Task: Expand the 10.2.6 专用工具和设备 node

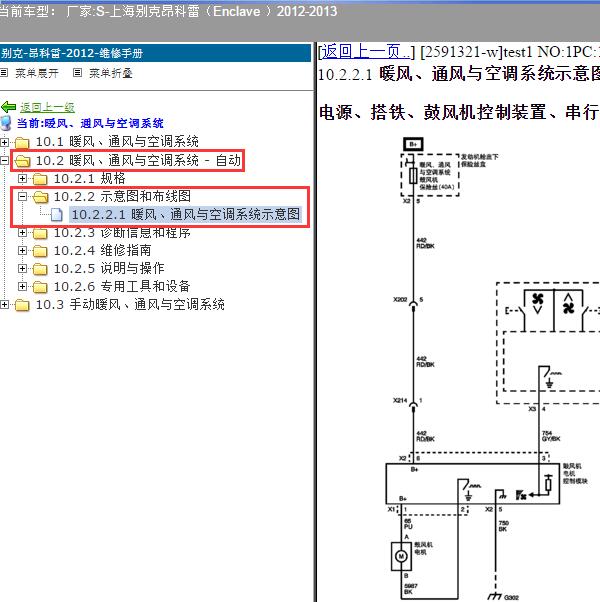Action: tap(22, 287)
